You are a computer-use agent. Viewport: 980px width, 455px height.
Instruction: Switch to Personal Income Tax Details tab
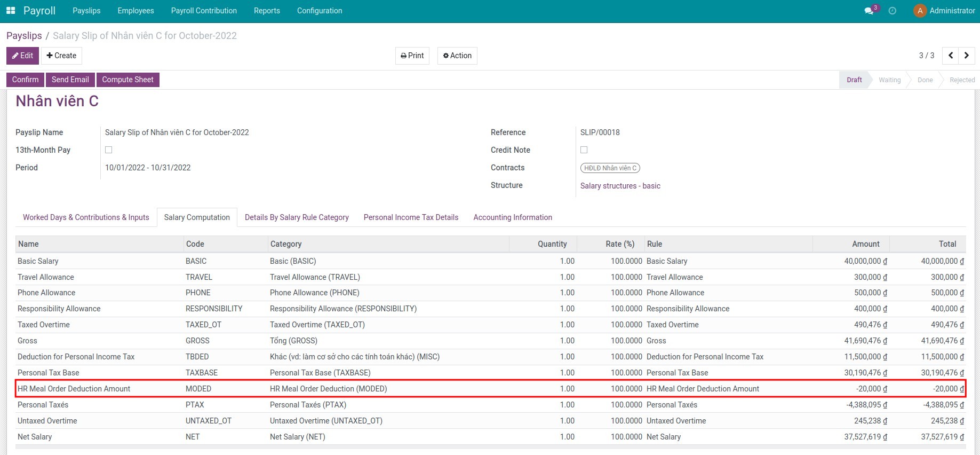point(411,217)
